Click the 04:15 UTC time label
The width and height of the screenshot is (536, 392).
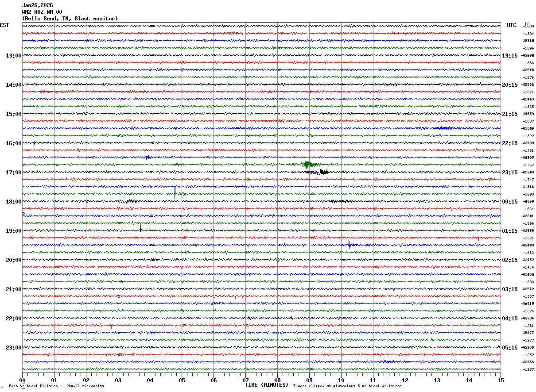510,319
